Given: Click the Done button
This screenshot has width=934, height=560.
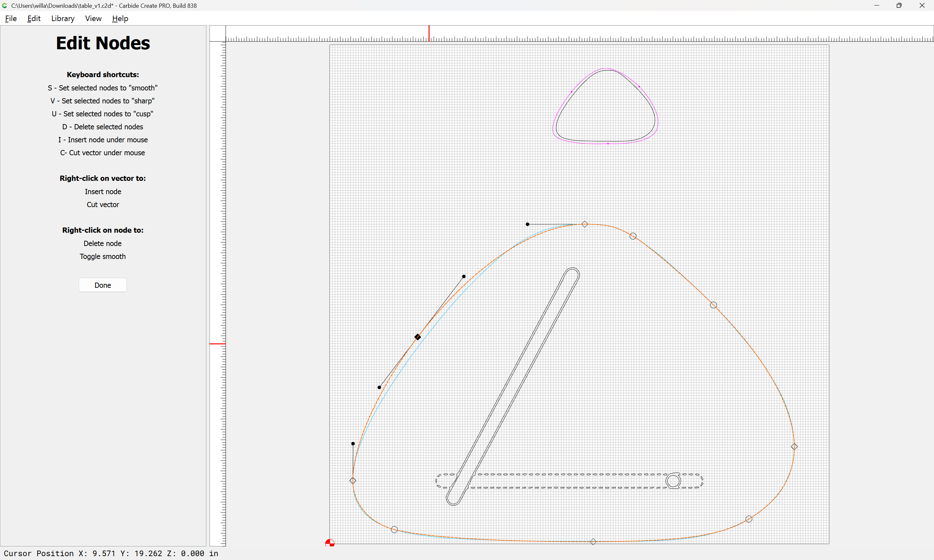Looking at the screenshot, I should (x=103, y=285).
